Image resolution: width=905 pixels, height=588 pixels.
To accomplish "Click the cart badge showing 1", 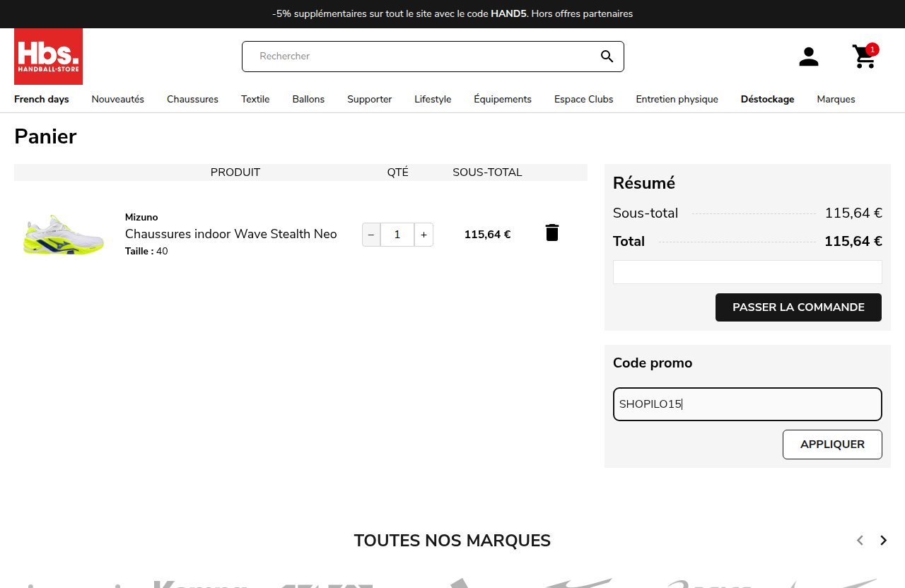I will point(872,49).
